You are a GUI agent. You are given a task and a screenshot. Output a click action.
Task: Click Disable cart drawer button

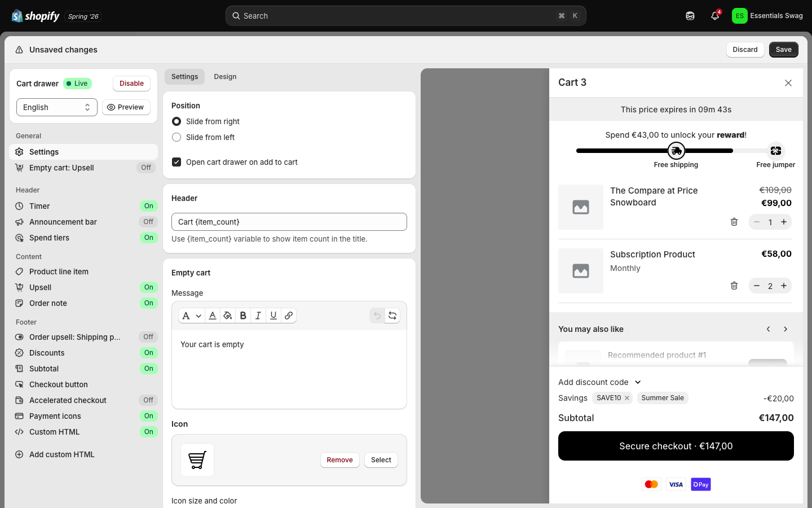[131, 84]
